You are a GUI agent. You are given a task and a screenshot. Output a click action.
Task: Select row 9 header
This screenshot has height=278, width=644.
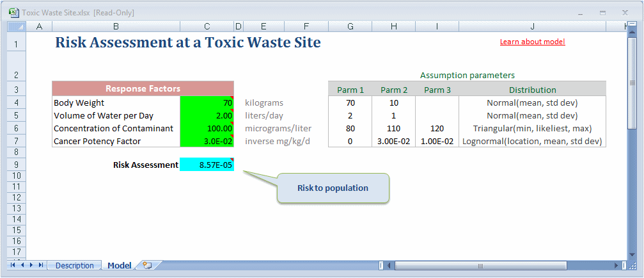point(17,165)
